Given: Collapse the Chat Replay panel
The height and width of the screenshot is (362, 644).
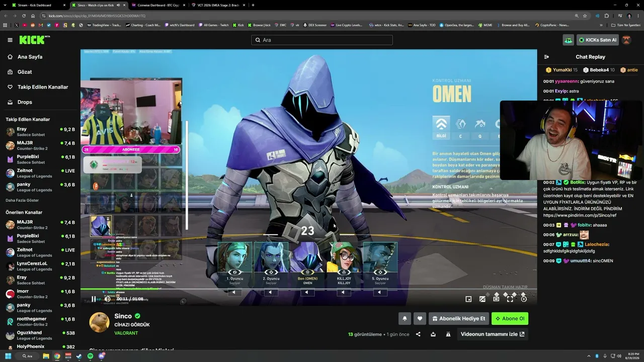Looking at the screenshot, I should [x=547, y=57].
